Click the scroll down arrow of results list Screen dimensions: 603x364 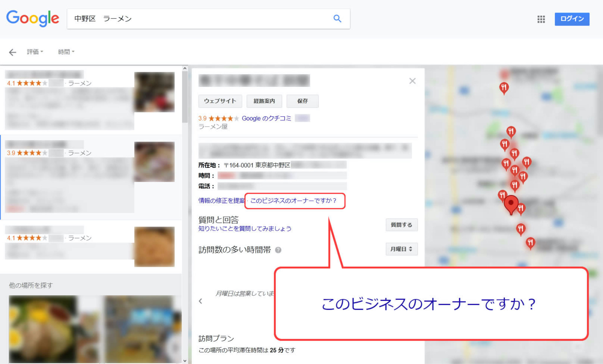pyautogui.click(x=185, y=360)
